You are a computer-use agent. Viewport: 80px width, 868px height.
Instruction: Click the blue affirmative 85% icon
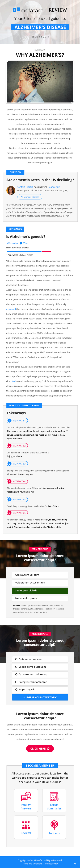coord(21,243)
